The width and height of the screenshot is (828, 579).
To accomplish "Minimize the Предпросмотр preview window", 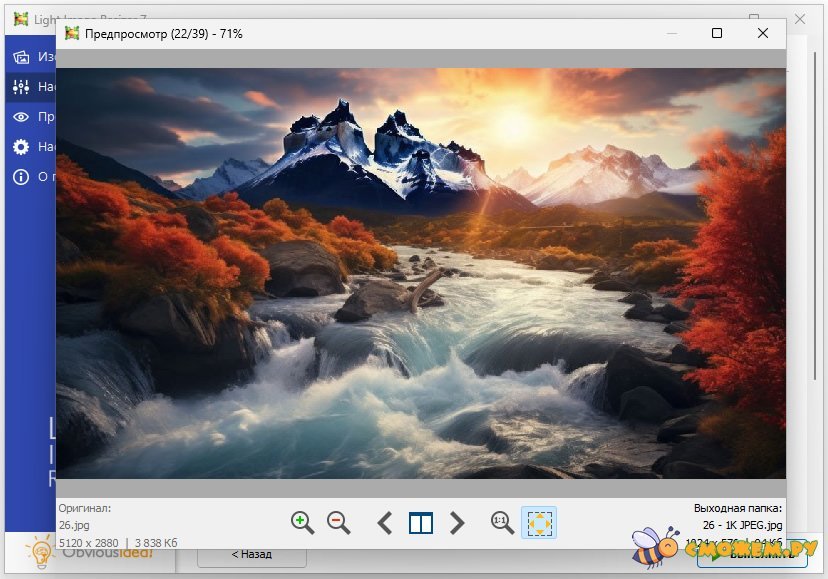I will tap(671, 33).
